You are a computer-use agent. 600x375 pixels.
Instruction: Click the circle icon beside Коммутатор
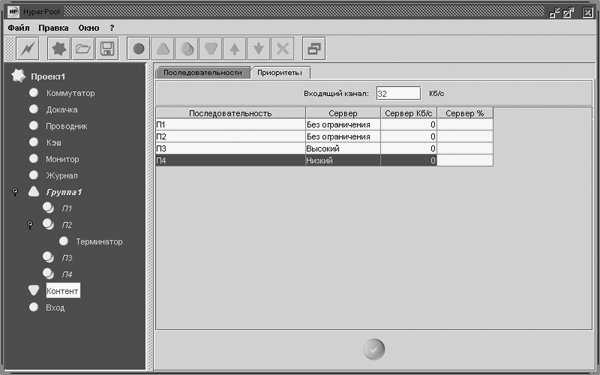pyautogui.click(x=34, y=93)
